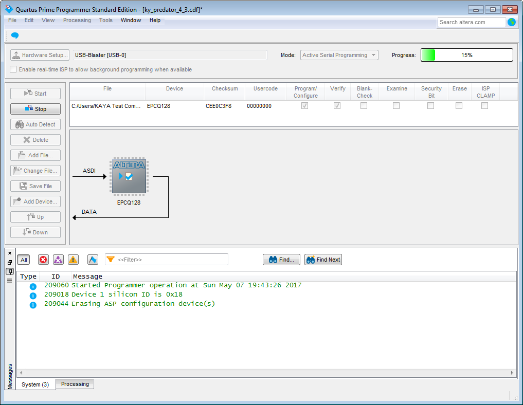Screen dimensions: 523x405
Task: Switch to the System (3) messages tab
Action: tap(35, 384)
